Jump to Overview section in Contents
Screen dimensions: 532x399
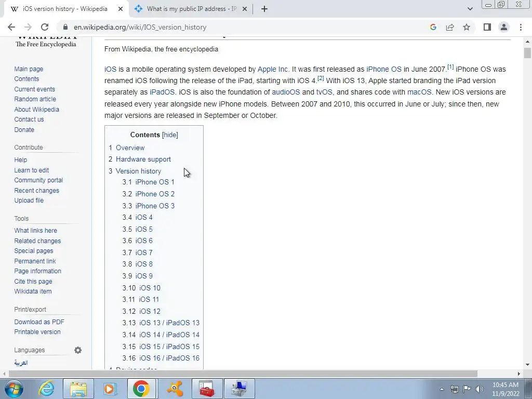(130, 148)
